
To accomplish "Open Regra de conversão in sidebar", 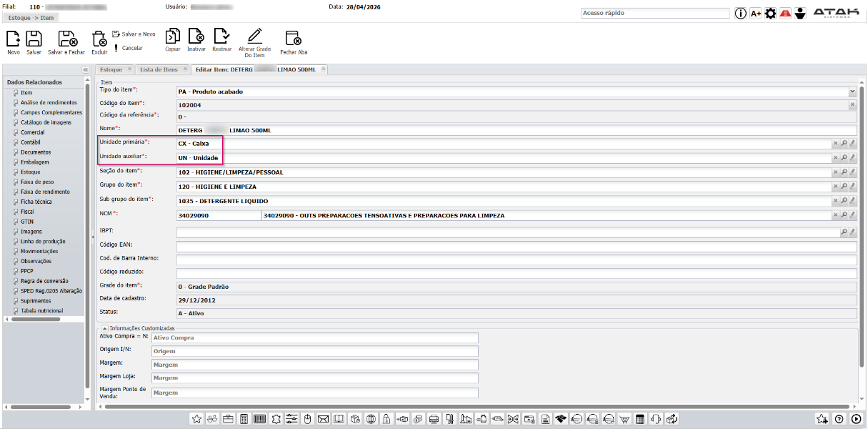I will click(45, 281).
